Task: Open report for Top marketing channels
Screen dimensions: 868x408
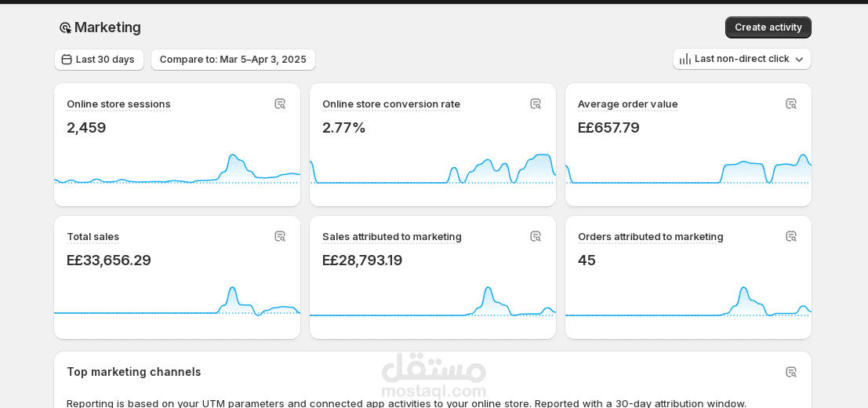Action: click(791, 372)
